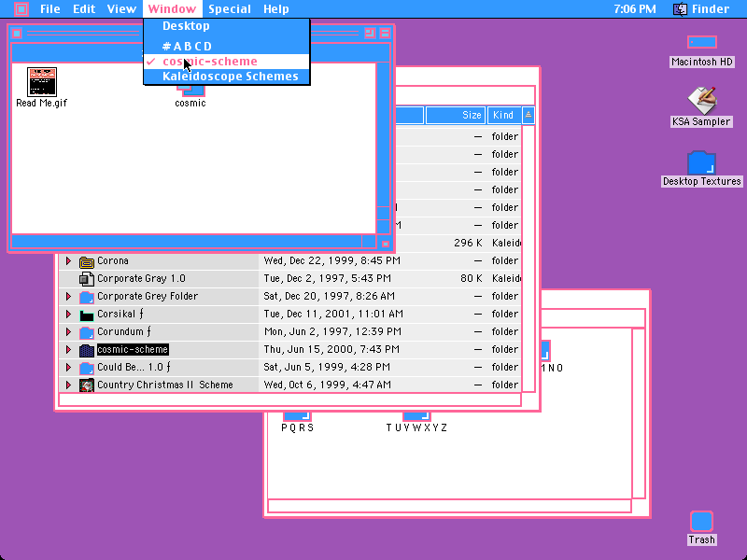Click date Wed, Oct 6, 1999, 4:47 AM
The height and width of the screenshot is (560, 747).
pyautogui.click(x=328, y=385)
